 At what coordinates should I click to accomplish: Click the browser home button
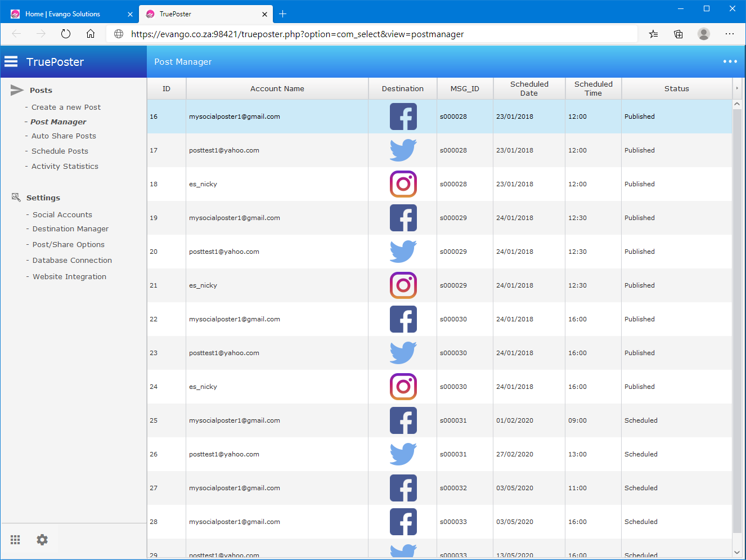pos(91,34)
